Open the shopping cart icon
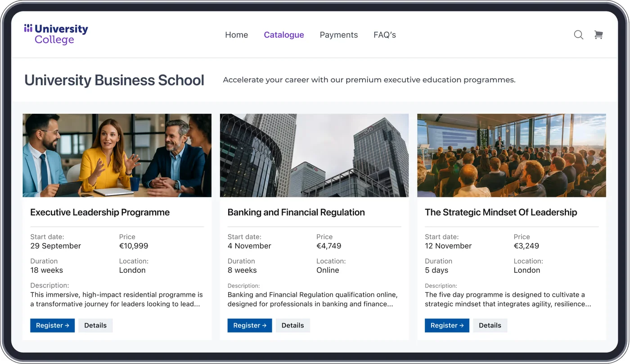 [x=598, y=35]
